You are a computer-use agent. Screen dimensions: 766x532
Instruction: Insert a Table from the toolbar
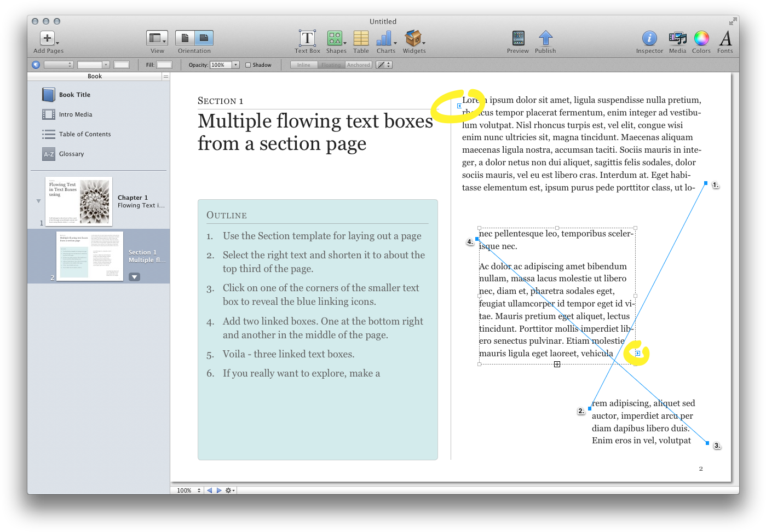[x=361, y=39]
